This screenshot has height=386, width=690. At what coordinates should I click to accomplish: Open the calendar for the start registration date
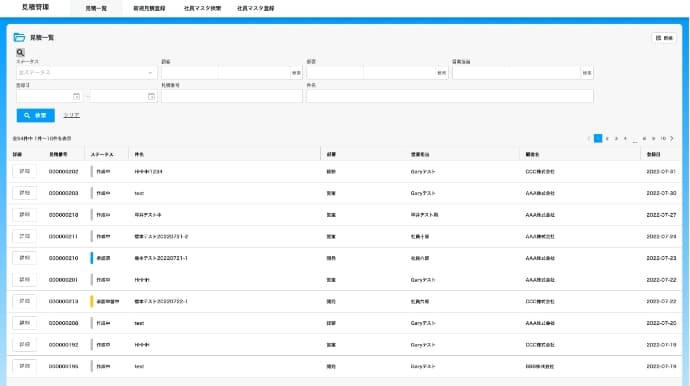[76, 96]
